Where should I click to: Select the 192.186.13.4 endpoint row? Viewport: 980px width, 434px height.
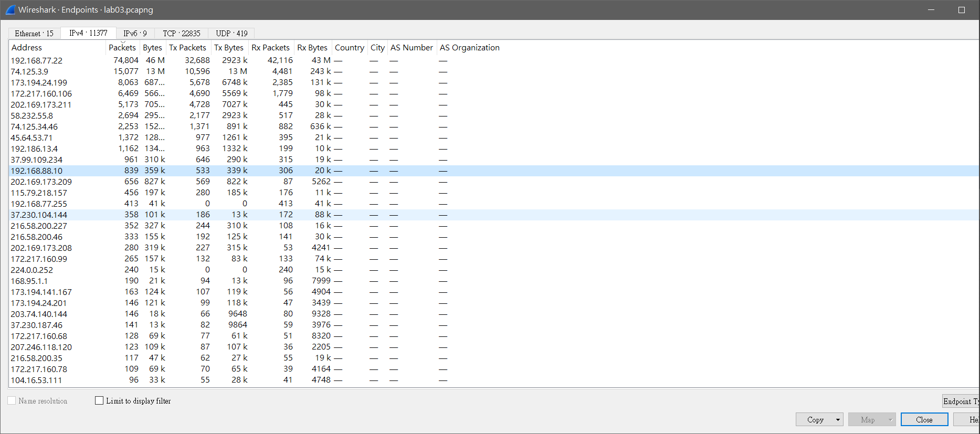click(493, 149)
